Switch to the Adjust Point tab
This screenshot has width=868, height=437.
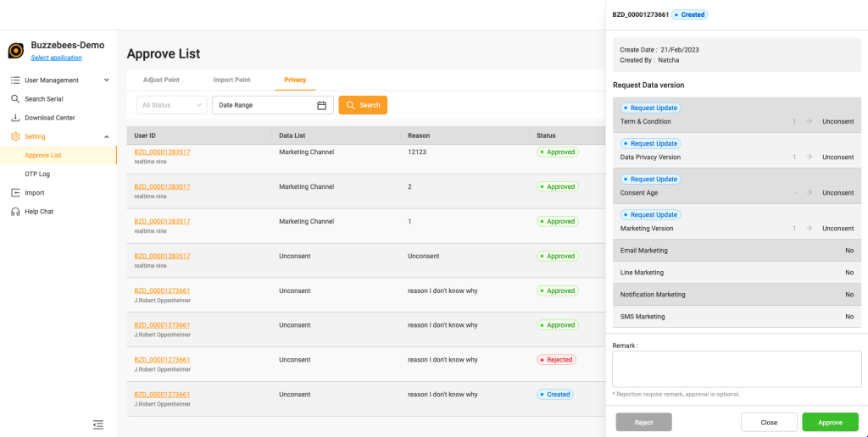coord(161,80)
